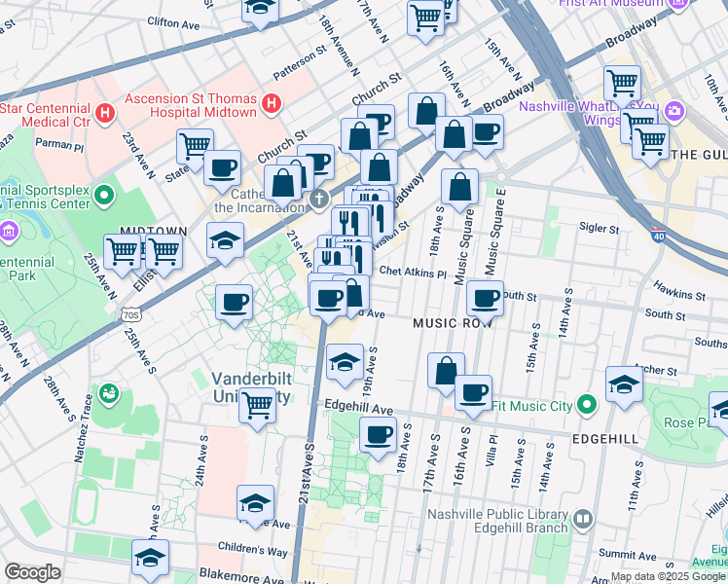Screen dimensions: 728x584
Task: Select the shopping cart marker by 17th Ave N
Action: 425,20
